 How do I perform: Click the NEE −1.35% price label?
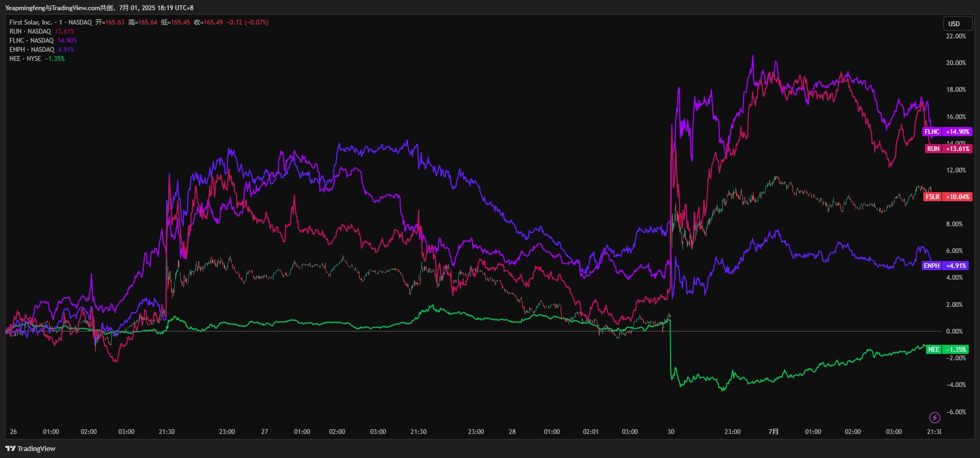coord(947,350)
